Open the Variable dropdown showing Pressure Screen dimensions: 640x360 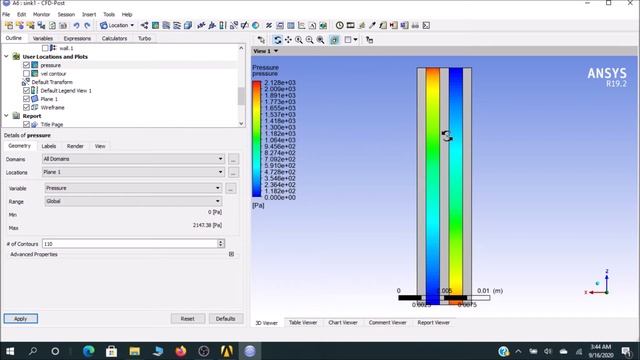pos(133,188)
